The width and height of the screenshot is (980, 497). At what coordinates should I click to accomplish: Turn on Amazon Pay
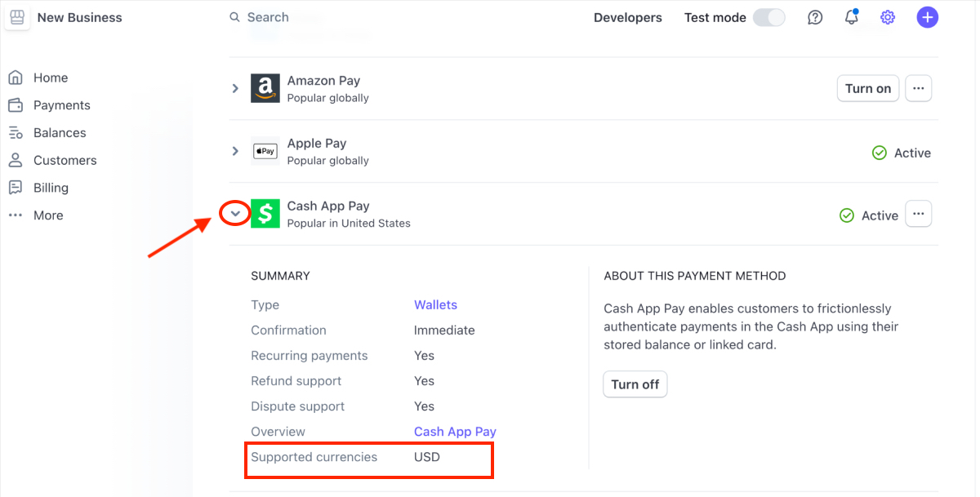[868, 88]
